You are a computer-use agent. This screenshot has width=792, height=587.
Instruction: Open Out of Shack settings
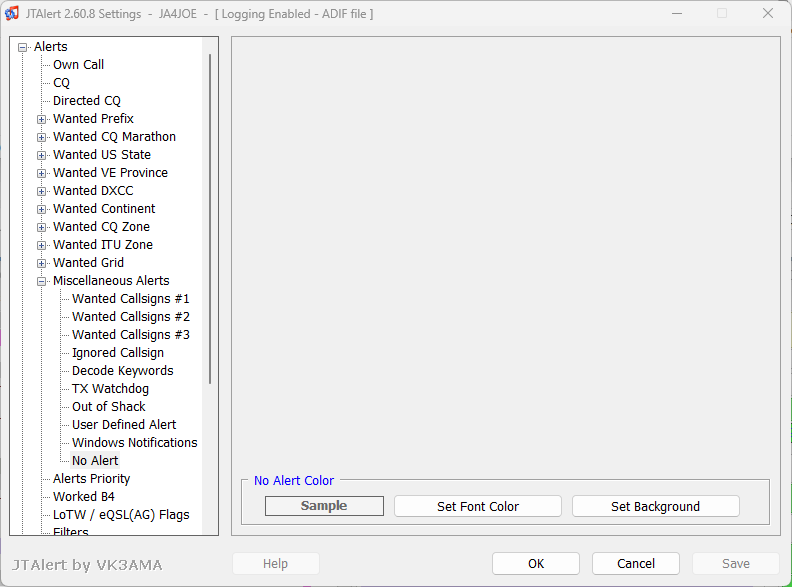(109, 407)
